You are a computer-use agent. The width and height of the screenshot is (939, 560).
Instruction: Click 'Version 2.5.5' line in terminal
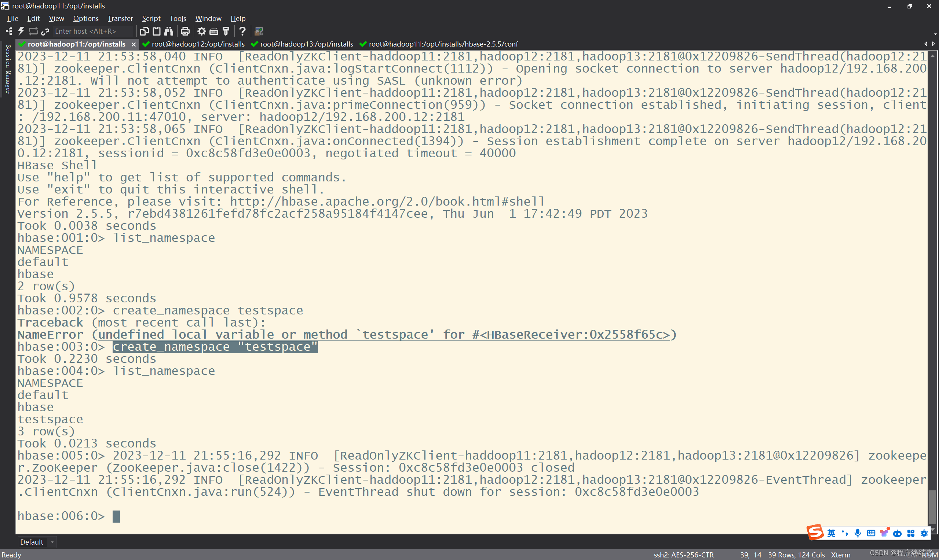point(333,214)
